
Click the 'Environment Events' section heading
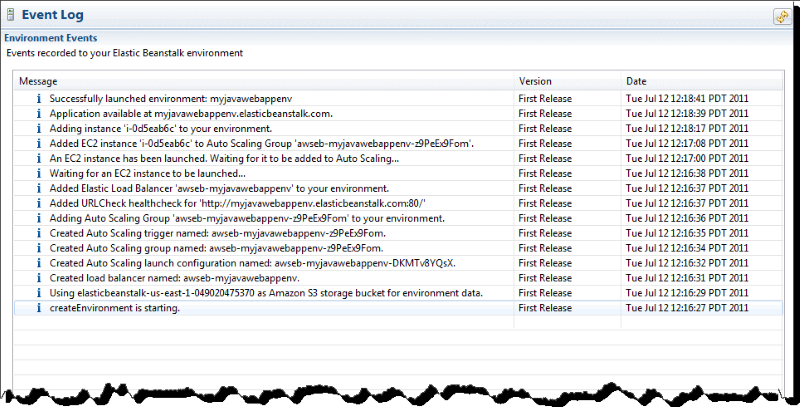coord(50,37)
